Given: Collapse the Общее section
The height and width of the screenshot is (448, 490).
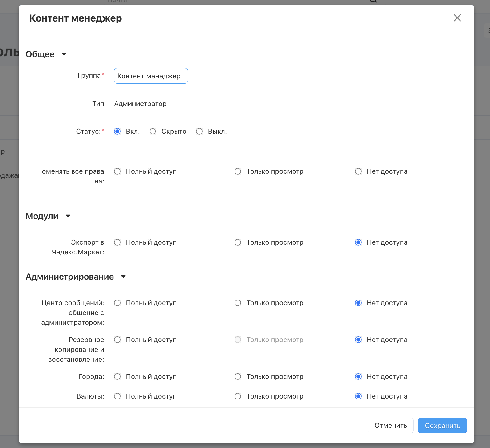Looking at the screenshot, I should (64, 54).
